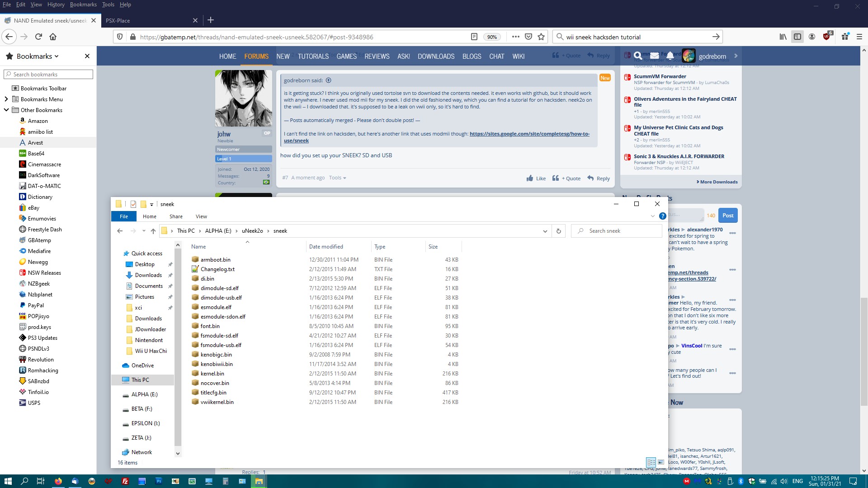Open Firefox History menu
The width and height of the screenshot is (868, 488).
[x=56, y=5]
